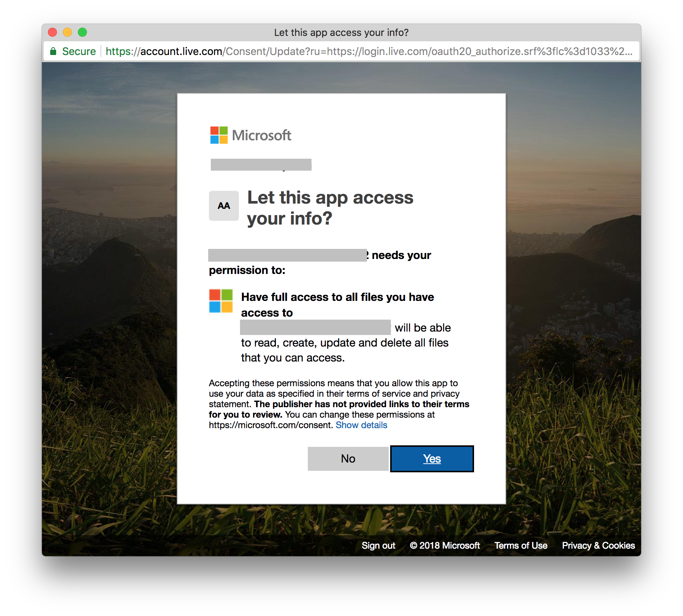Screen dimensions: 683x616
Task: Click the Yes button to grant access
Action: coord(432,458)
